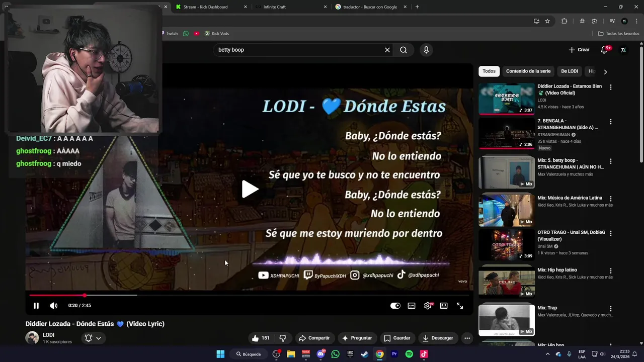Turn on subtitles in the video player
Viewport: 644px width, 362px height.
coord(412,306)
